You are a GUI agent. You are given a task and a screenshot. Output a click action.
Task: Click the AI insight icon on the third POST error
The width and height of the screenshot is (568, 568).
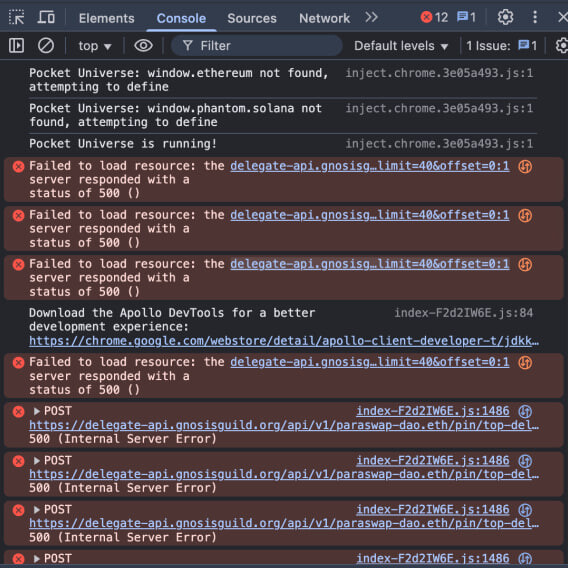coord(525,510)
